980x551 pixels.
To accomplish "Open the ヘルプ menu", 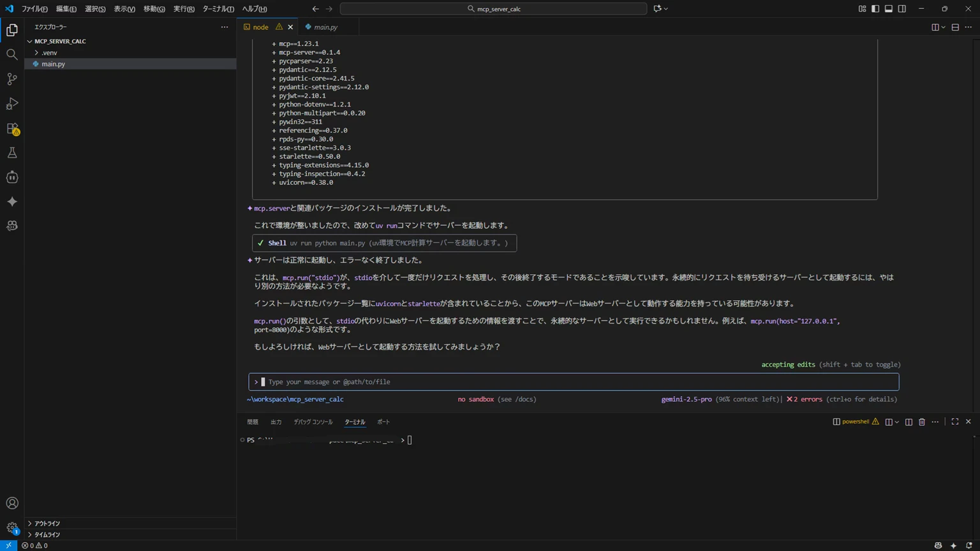I will [255, 9].
